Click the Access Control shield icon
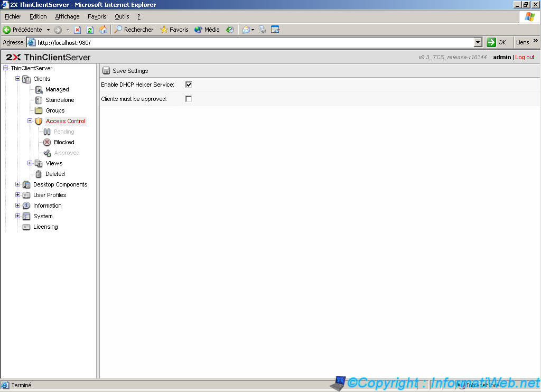 pos(39,121)
